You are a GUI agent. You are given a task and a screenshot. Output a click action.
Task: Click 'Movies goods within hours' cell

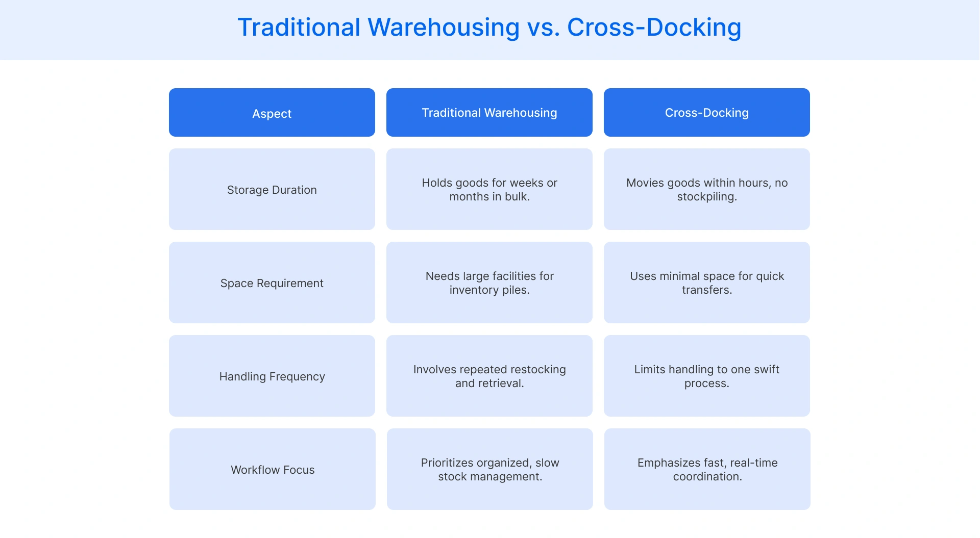707,189
